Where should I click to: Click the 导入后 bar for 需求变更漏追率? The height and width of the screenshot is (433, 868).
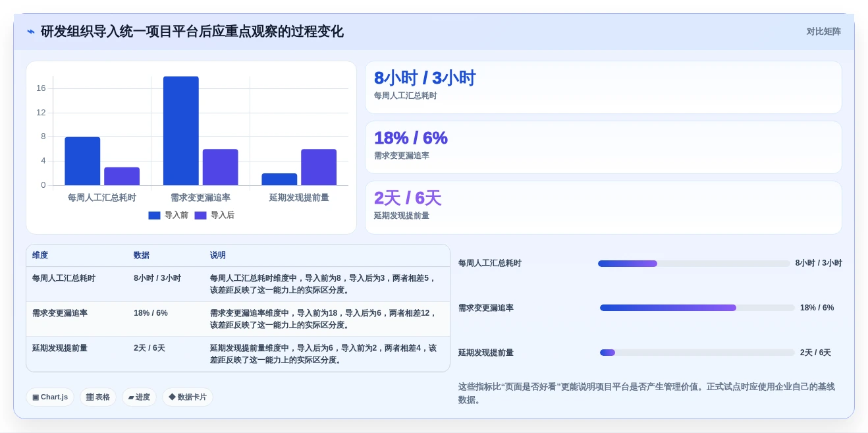(221, 167)
